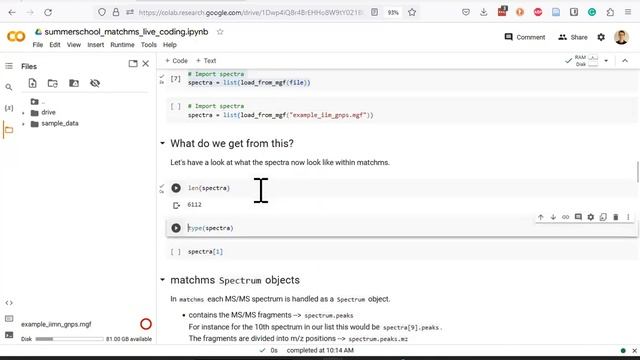Open the Help menu

pos(170,45)
